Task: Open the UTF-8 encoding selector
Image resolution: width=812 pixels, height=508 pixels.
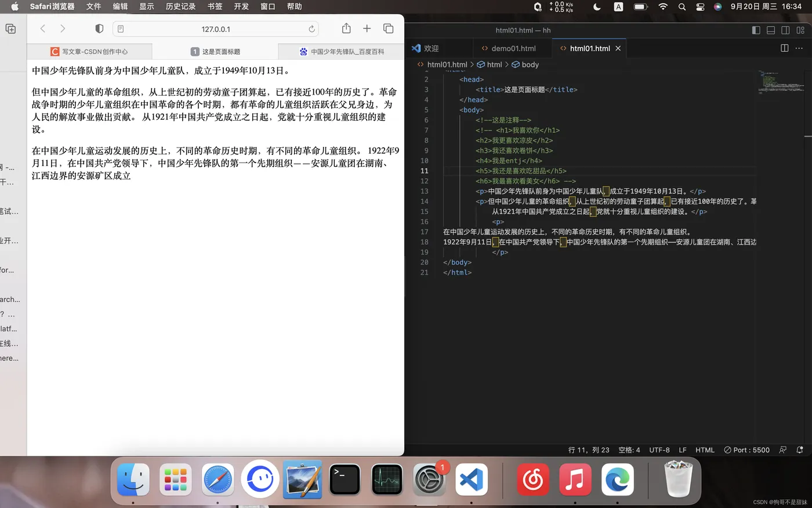Action: coord(659,450)
